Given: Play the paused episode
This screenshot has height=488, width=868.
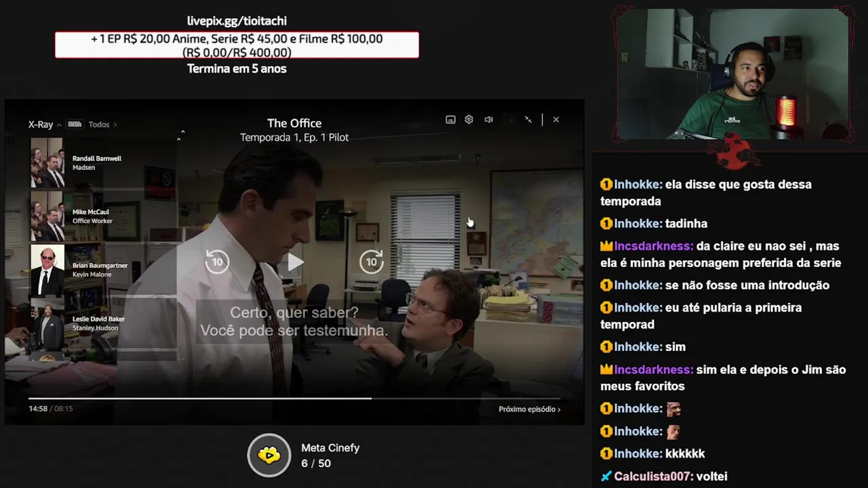Looking at the screenshot, I should click(295, 262).
